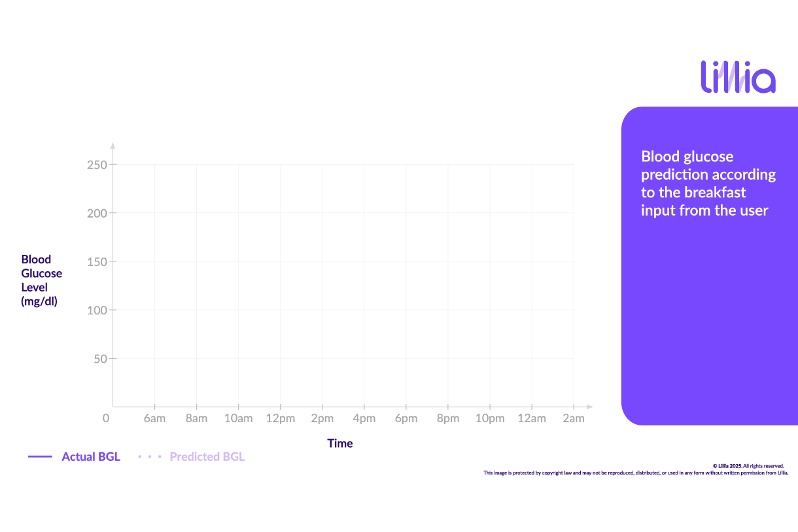Viewport: 798px width, 532px height.
Task: Click the 100 mg/dl axis value
Action: 96,310
